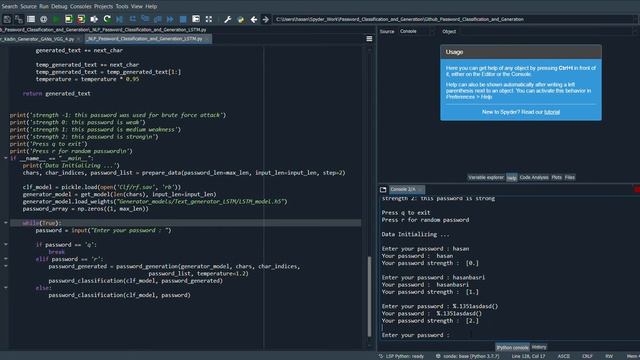Image resolution: width=640 pixels, height=360 pixels.
Task: Select the Help pane tab
Action: pyautogui.click(x=511, y=178)
